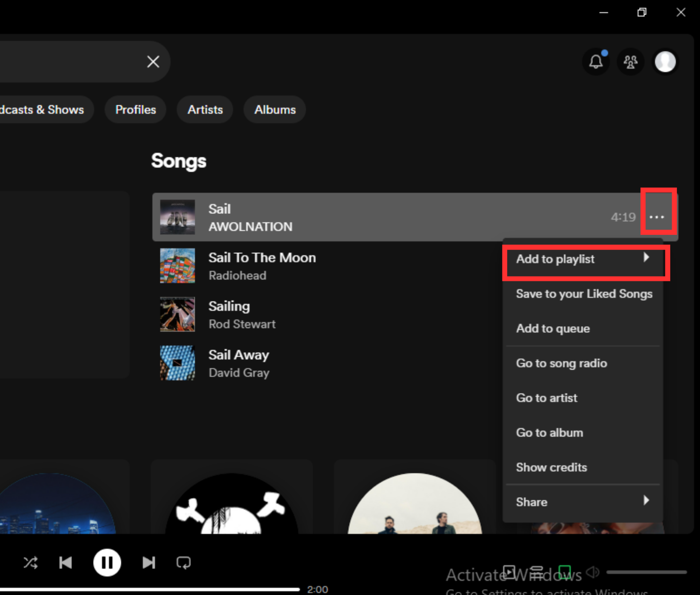The image size is (700, 595).
Task: Open the notifications bell
Action: click(x=596, y=62)
